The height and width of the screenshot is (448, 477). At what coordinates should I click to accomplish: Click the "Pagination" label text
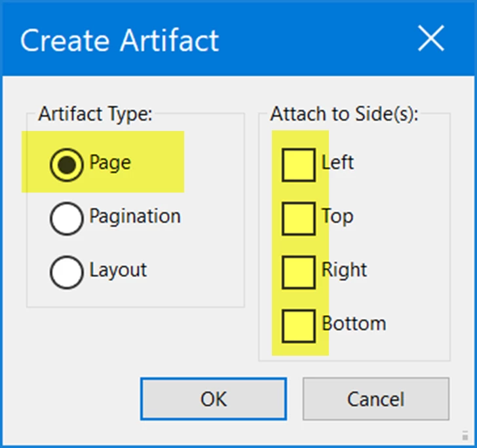pos(135,217)
